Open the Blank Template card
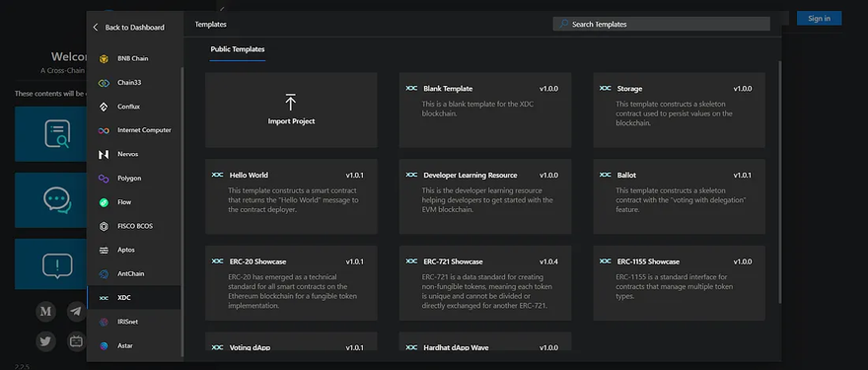The width and height of the screenshot is (868, 370). click(485, 111)
